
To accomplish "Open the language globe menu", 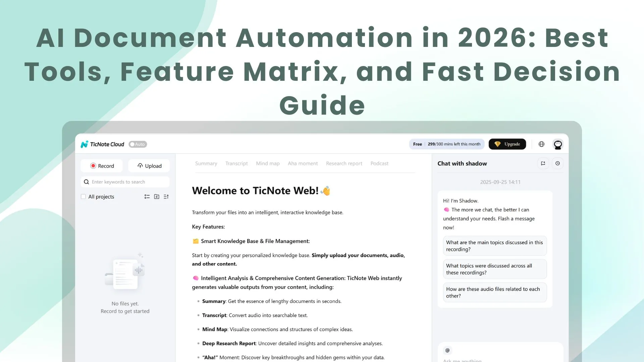I will click(541, 144).
